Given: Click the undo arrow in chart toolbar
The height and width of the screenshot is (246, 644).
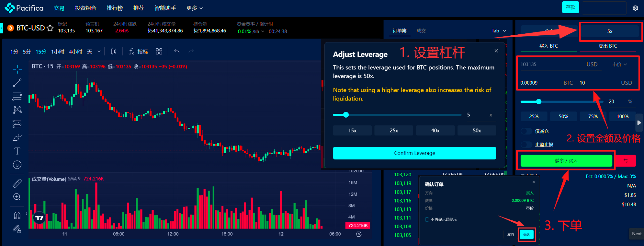Looking at the screenshot, I should pos(177,52).
